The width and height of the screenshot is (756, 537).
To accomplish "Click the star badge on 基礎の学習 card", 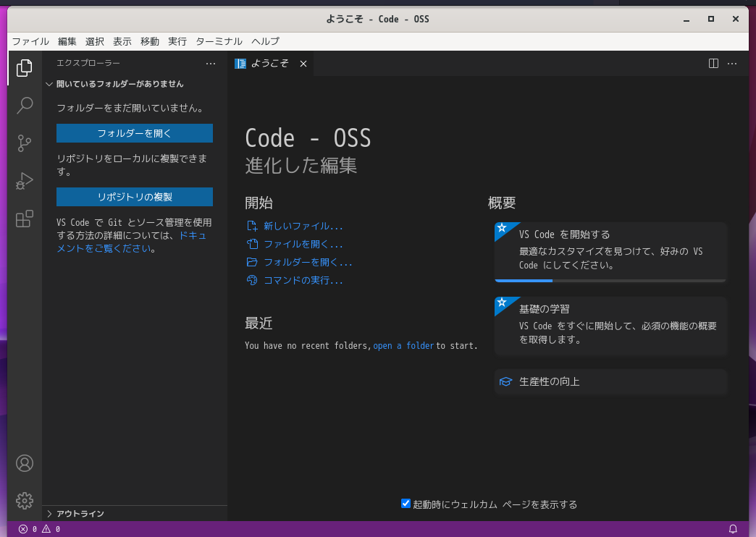I will 502,303.
